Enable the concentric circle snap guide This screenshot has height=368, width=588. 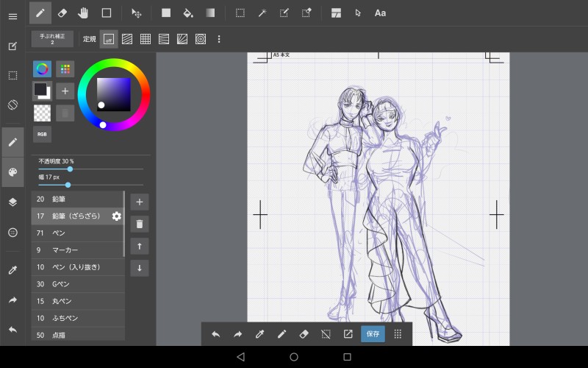coord(201,39)
